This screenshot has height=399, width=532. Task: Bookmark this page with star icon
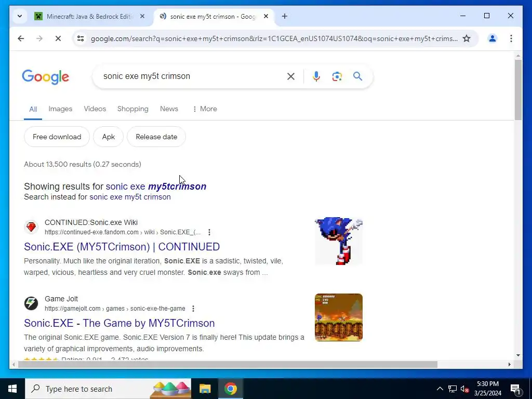467,38
